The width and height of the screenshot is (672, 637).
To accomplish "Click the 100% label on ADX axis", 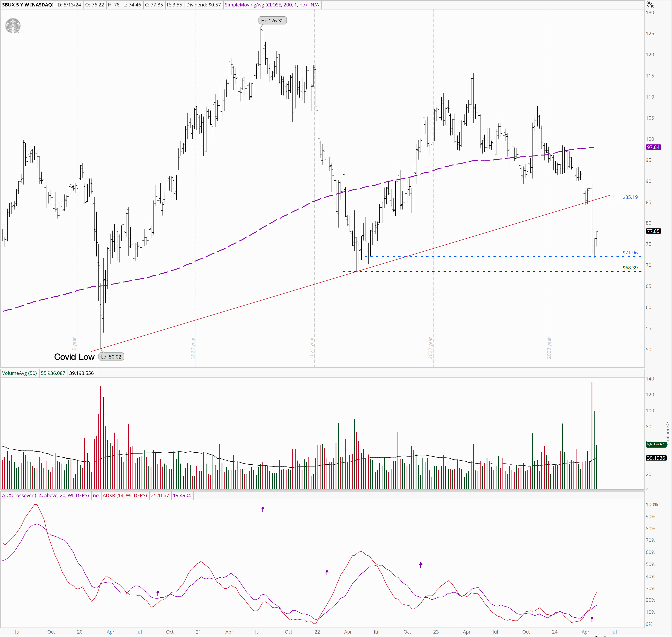I will point(652,504).
